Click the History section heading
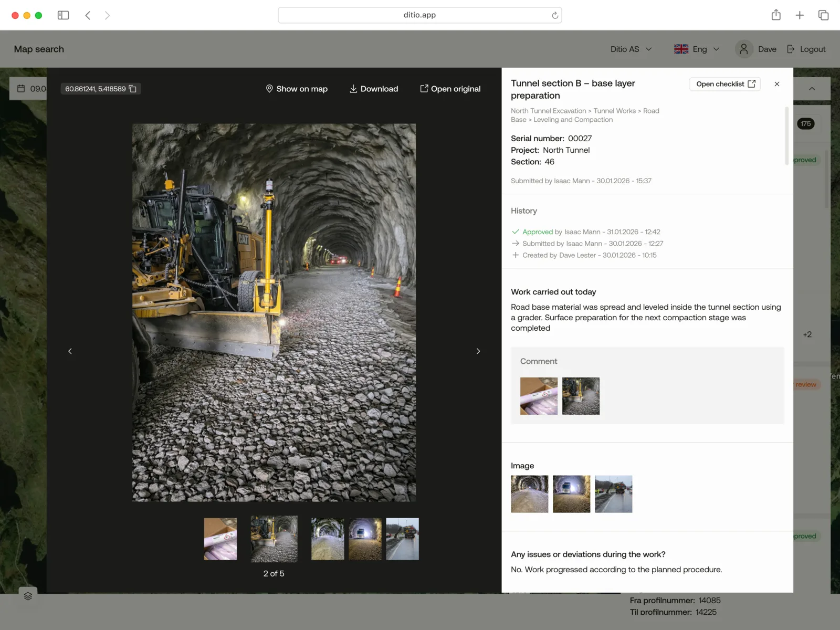The width and height of the screenshot is (840, 630). pyautogui.click(x=523, y=211)
